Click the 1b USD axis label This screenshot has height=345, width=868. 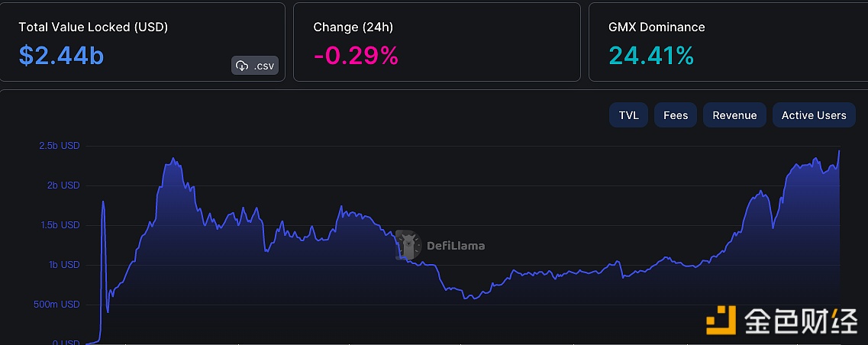click(63, 265)
